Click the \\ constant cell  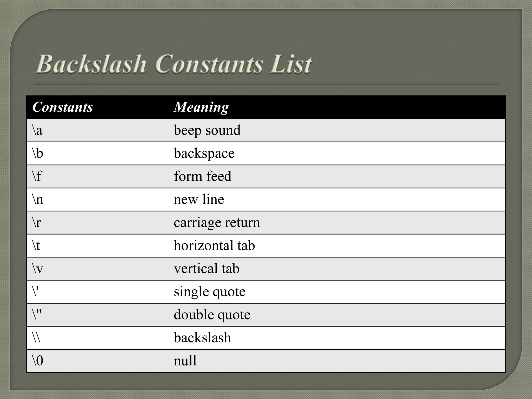pos(97,338)
